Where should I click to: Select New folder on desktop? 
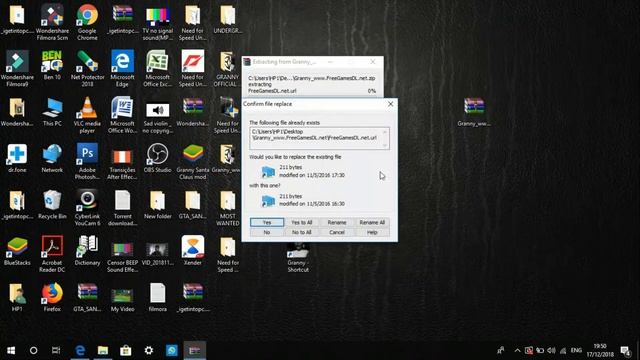[157, 205]
